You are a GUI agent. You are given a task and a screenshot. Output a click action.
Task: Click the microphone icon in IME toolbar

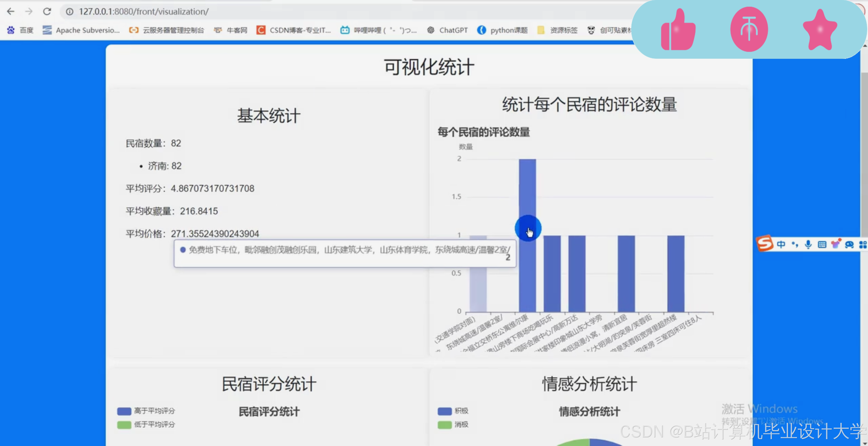point(808,244)
